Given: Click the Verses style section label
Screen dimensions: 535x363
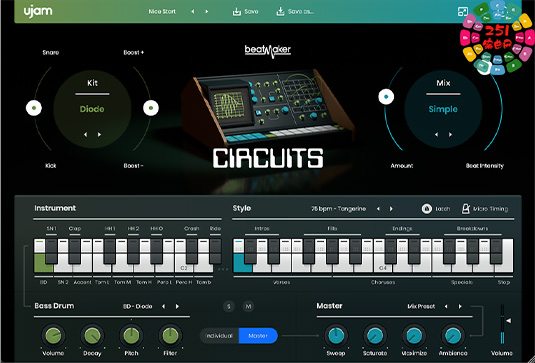Looking at the screenshot, I should tap(281, 282).
